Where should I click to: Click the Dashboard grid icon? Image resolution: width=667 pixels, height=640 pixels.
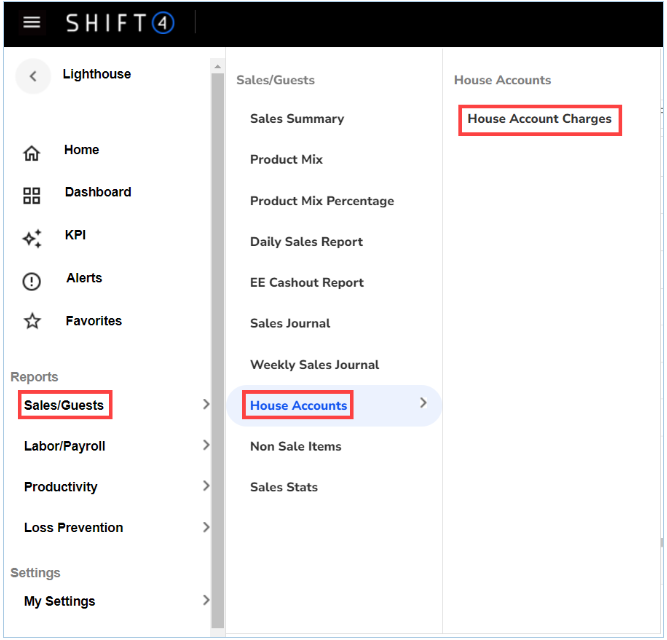click(x=32, y=196)
